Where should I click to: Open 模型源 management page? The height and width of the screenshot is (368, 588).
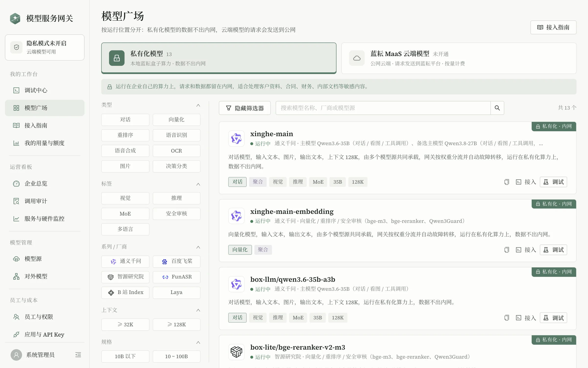tap(45, 259)
